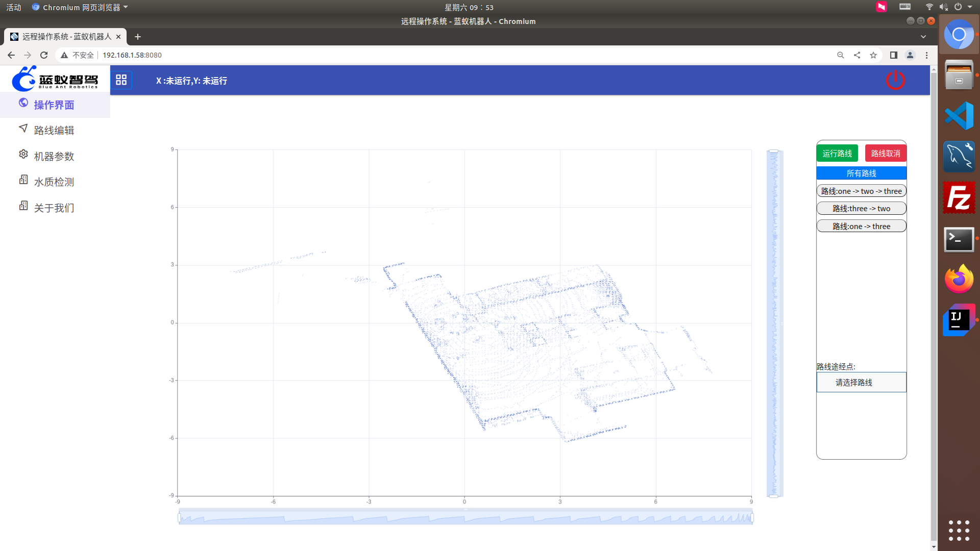
Task: Open the 活动 activities overview
Action: [14, 7]
